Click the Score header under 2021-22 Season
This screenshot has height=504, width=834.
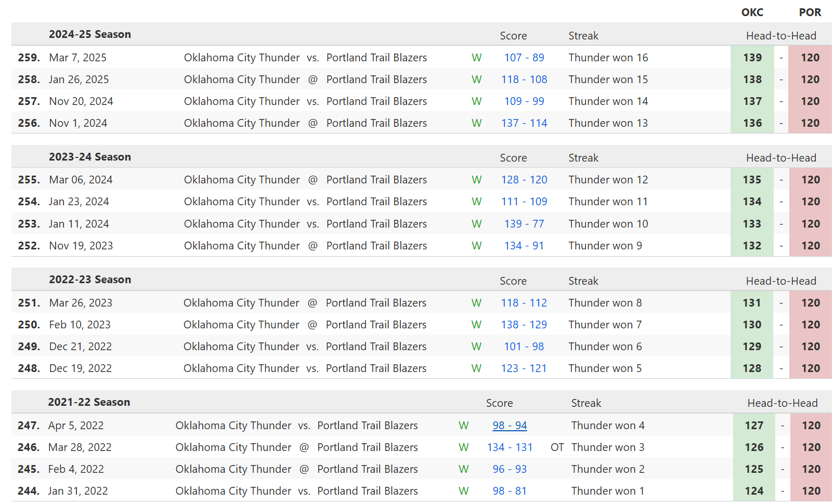pos(500,403)
